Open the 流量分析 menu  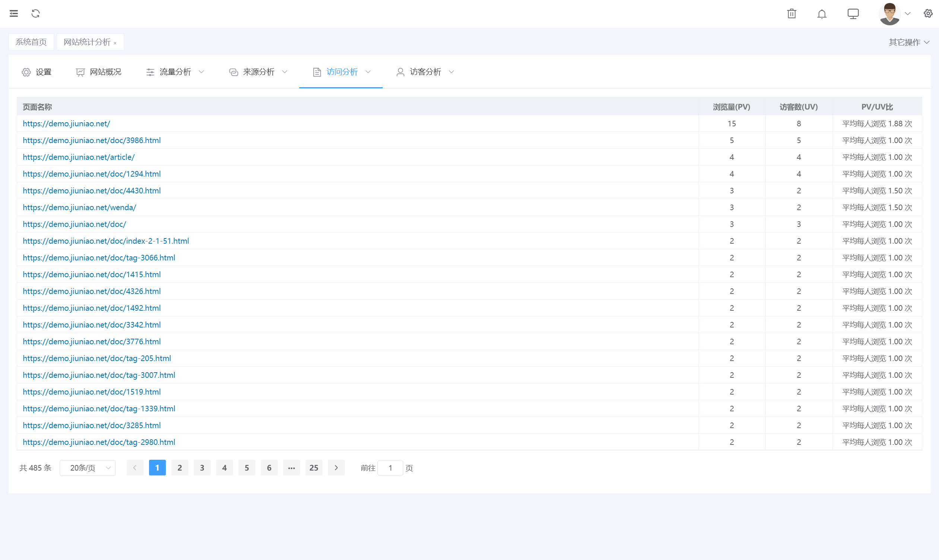coord(175,72)
